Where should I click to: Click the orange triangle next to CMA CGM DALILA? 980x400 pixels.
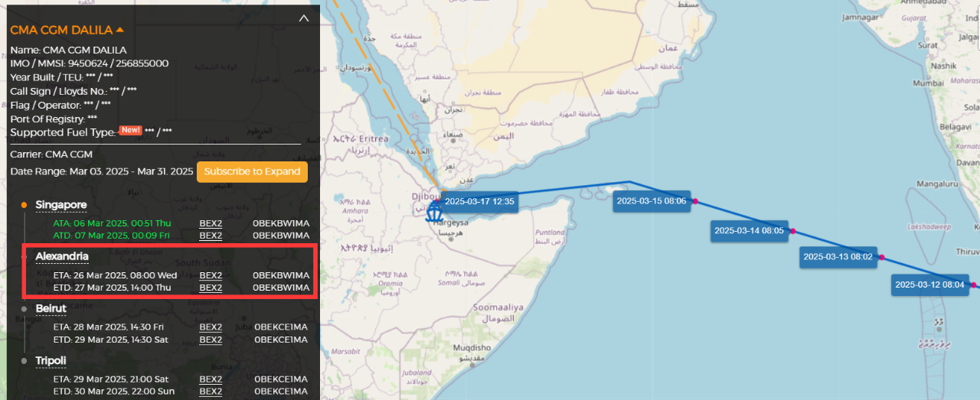(x=120, y=30)
